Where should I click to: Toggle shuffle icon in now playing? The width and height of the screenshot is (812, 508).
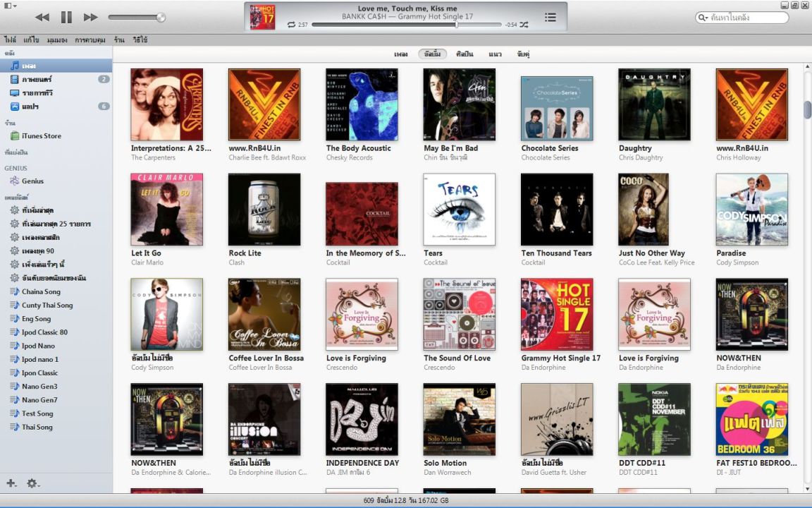(x=524, y=25)
